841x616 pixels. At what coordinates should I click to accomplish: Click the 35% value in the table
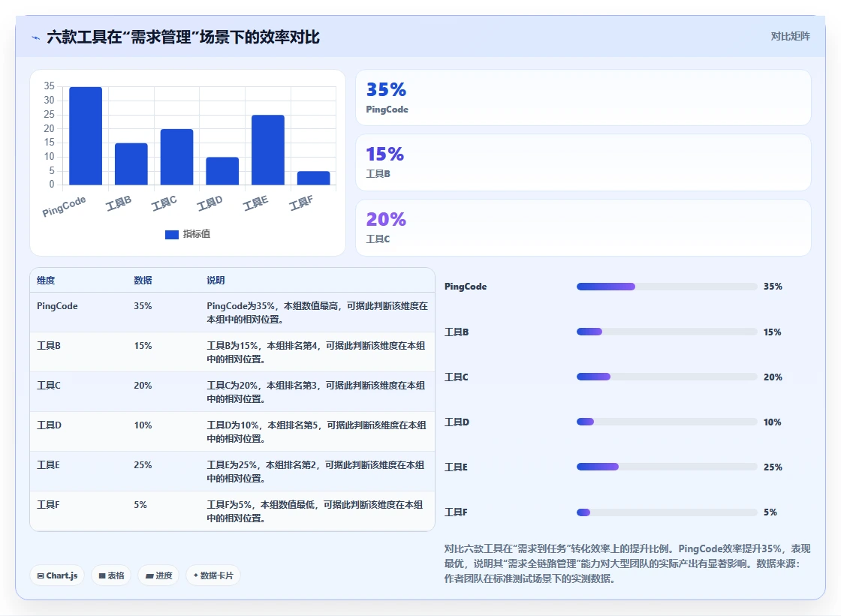143,306
